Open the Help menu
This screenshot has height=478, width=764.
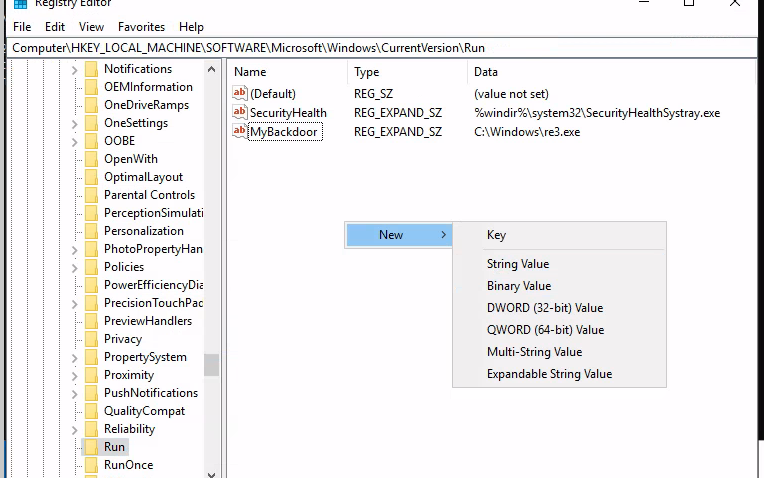[191, 27]
